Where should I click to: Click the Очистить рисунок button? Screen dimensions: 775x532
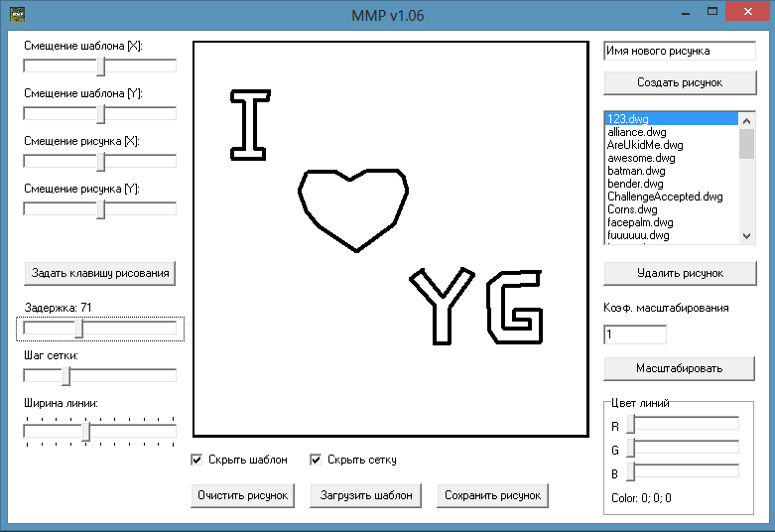243,495
